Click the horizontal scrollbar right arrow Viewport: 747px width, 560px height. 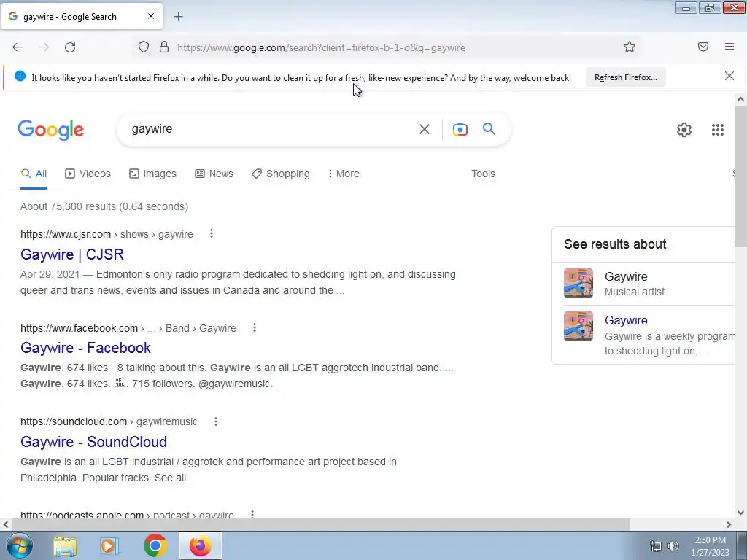click(729, 524)
